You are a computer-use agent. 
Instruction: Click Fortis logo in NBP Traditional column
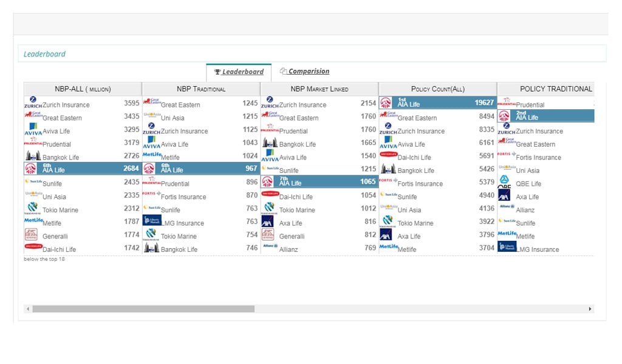[x=151, y=194]
